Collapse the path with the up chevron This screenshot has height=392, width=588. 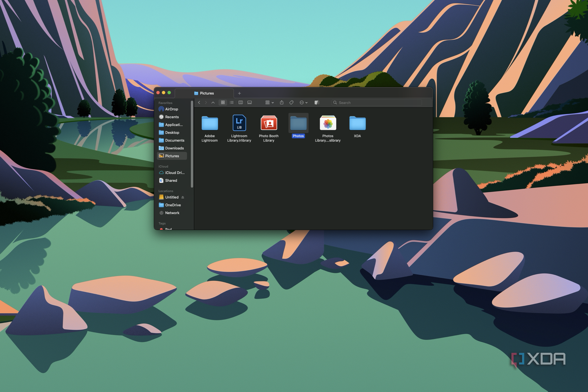click(x=213, y=102)
